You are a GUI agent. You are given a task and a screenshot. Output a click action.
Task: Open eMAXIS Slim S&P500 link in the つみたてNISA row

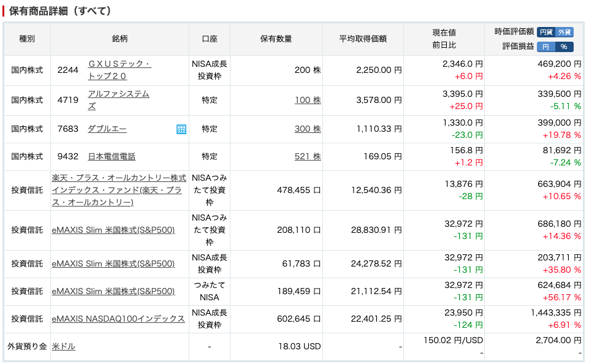pos(113,291)
